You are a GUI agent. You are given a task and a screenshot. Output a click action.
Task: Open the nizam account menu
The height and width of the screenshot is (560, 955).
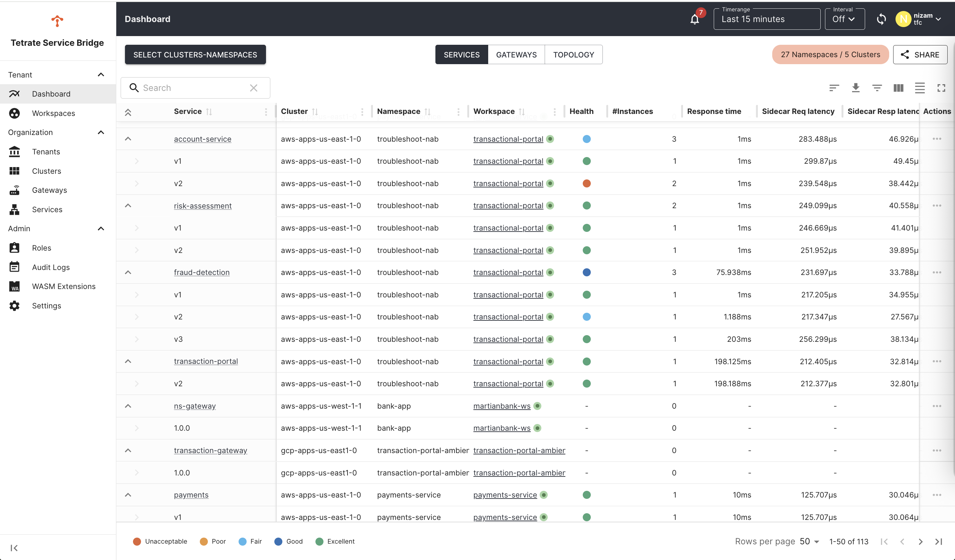(x=920, y=19)
